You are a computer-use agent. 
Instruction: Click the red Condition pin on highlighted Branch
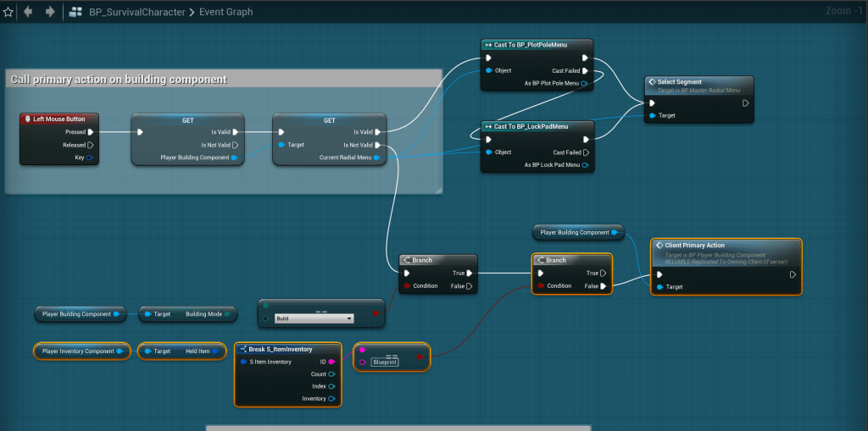541,286
